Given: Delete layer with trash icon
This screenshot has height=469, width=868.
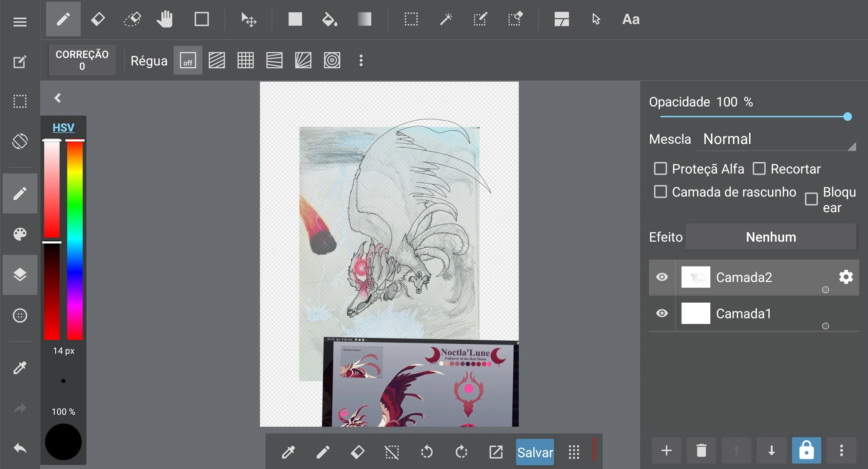Looking at the screenshot, I should (701, 451).
